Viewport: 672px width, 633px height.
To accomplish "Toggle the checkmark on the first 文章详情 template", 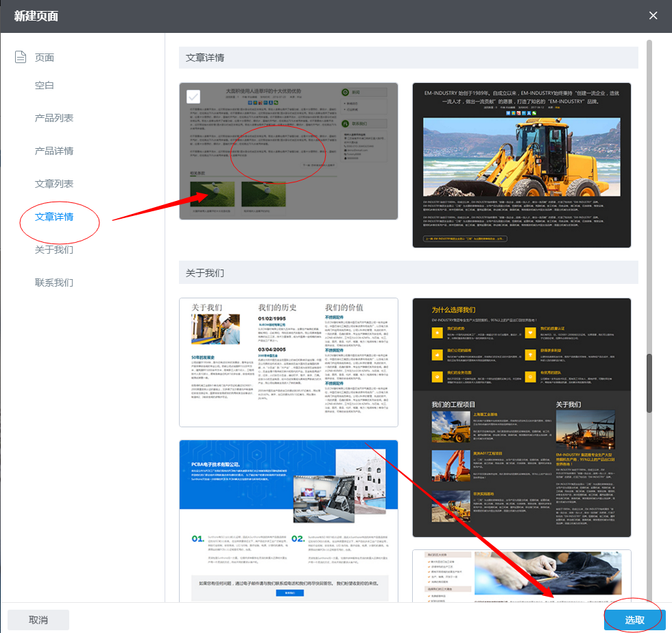I will (x=193, y=97).
